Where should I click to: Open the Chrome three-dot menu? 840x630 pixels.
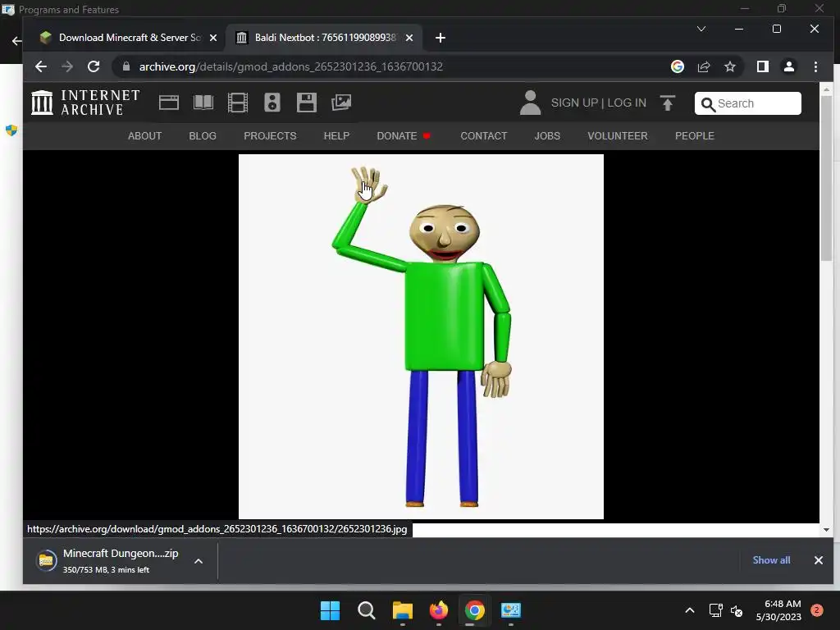(x=815, y=66)
